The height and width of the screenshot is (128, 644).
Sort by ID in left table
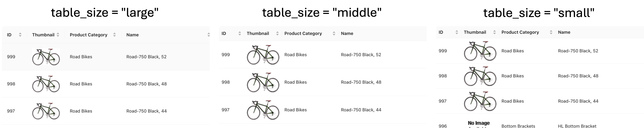[20, 35]
